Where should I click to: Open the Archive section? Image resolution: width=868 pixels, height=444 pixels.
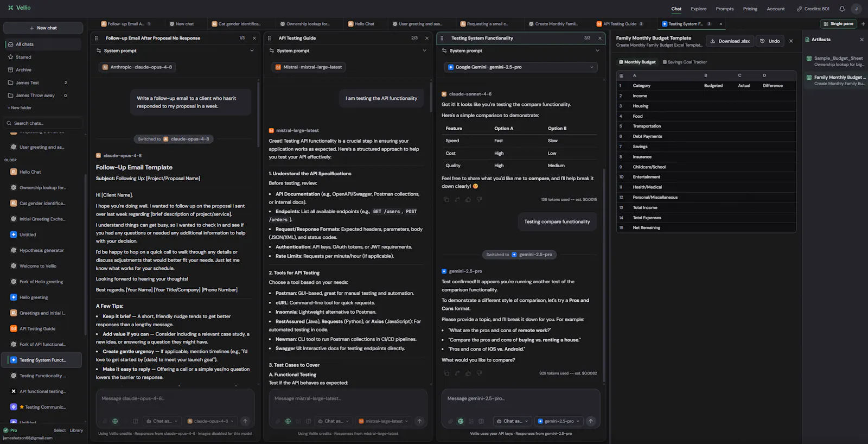[43, 70]
